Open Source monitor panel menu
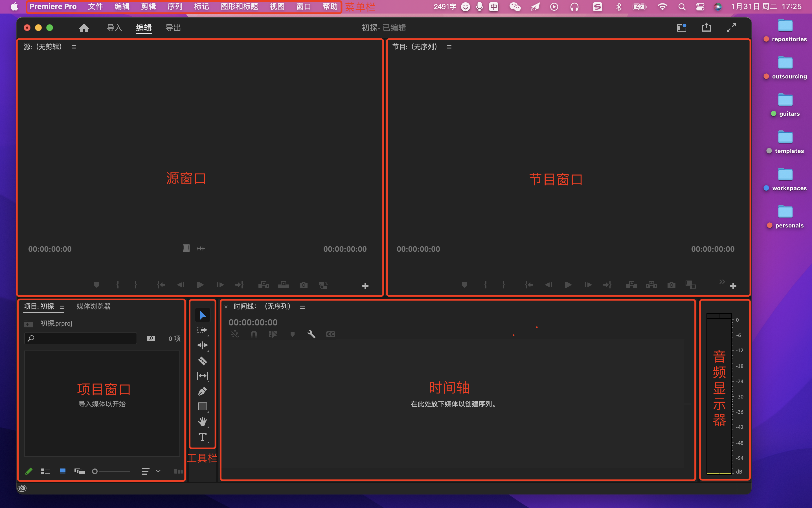Viewport: 812px width, 508px height. click(74, 47)
